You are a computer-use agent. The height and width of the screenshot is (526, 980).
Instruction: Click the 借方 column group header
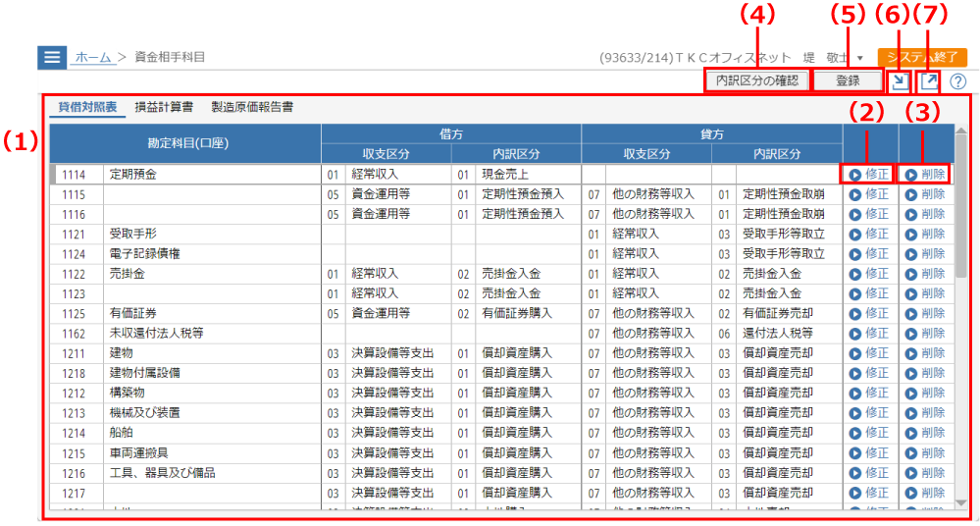coord(451,133)
